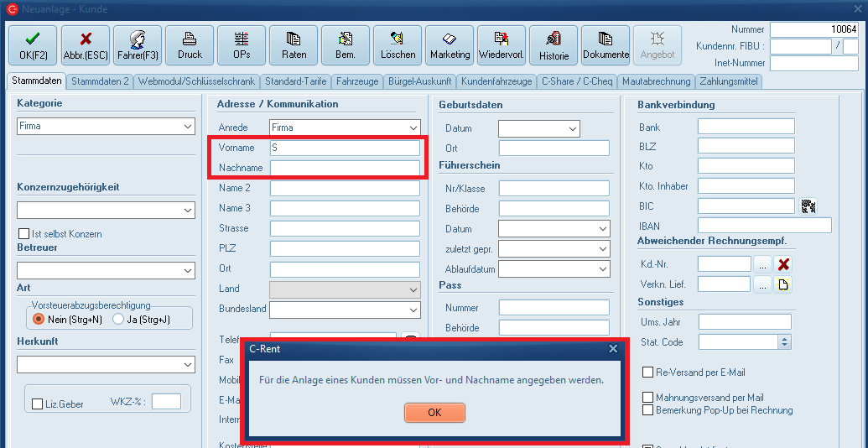868x448 pixels.
Task: Click the red X next to Kd.-Nr.
Action: pyautogui.click(x=784, y=264)
